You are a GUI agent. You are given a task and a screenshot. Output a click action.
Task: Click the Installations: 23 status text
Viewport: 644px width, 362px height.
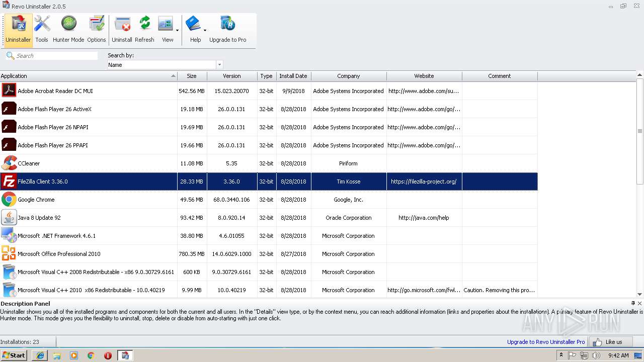pos(20,342)
